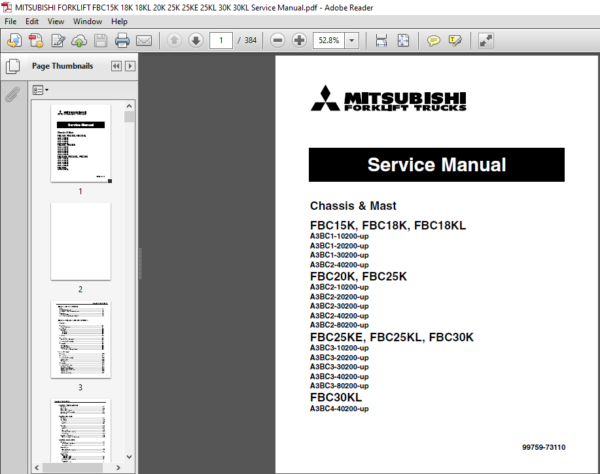Collapse the thumbnails panel with double-arrow button
Screen dimensions: 600x474
(116, 66)
